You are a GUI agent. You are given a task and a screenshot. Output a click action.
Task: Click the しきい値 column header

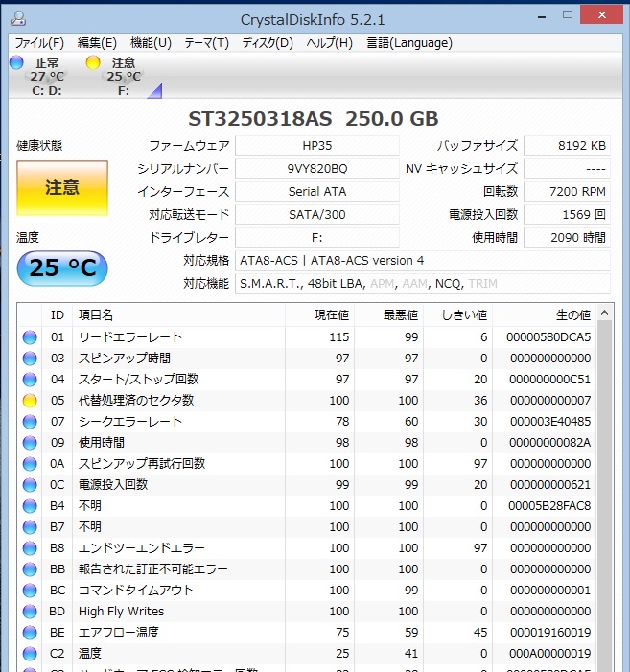(457, 315)
